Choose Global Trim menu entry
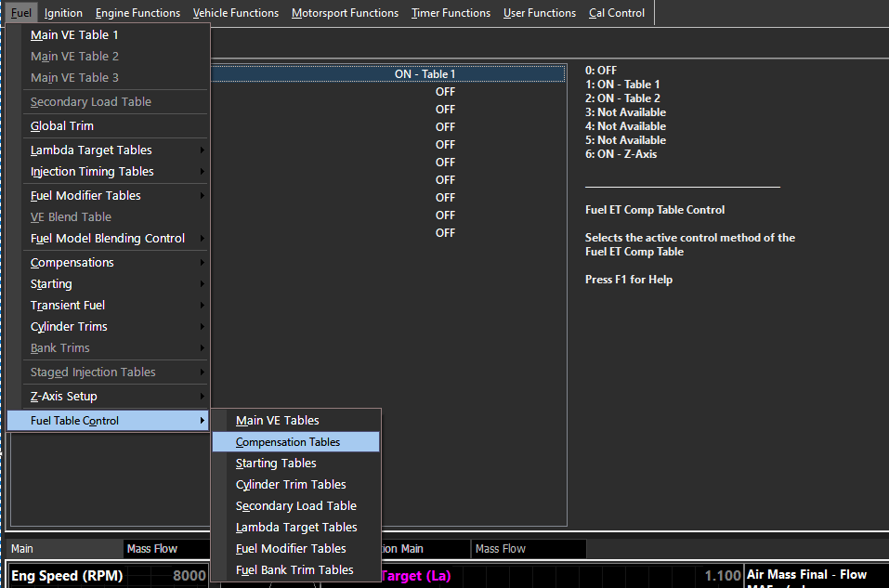 (x=62, y=126)
